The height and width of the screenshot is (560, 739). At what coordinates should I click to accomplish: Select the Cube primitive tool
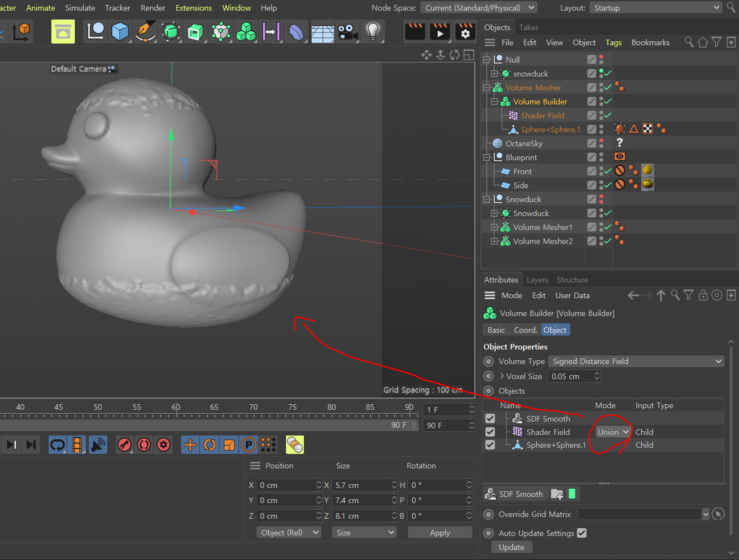120,32
